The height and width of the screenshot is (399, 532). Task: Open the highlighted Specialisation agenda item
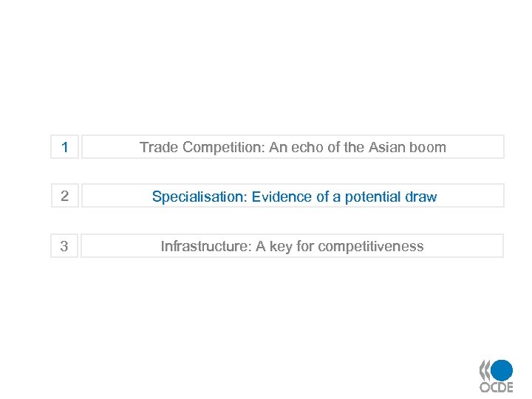point(293,197)
